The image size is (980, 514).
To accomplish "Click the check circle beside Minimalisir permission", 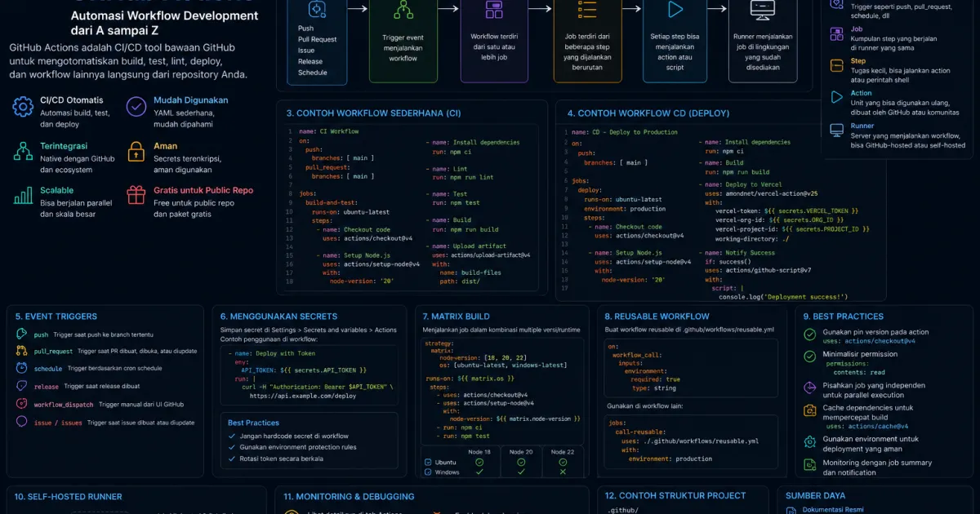I will [809, 357].
